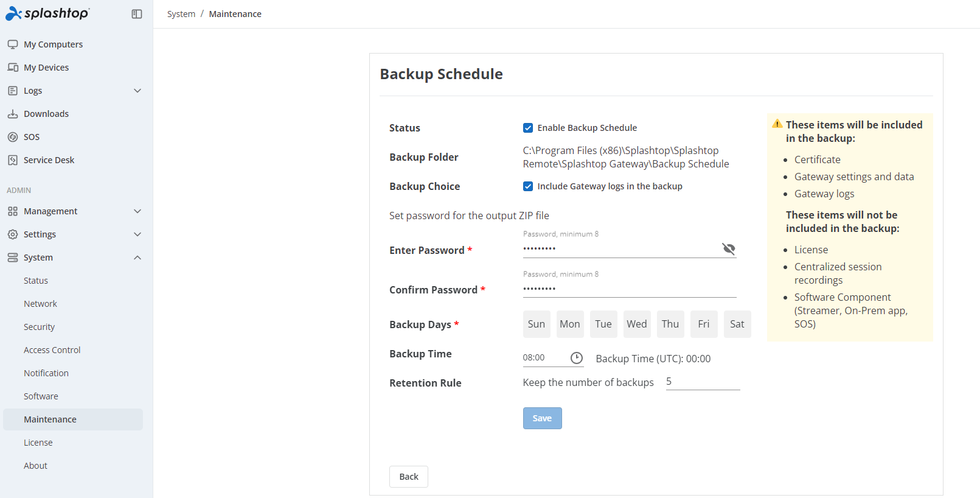Toggle Tue backup day

pos(603,324)
